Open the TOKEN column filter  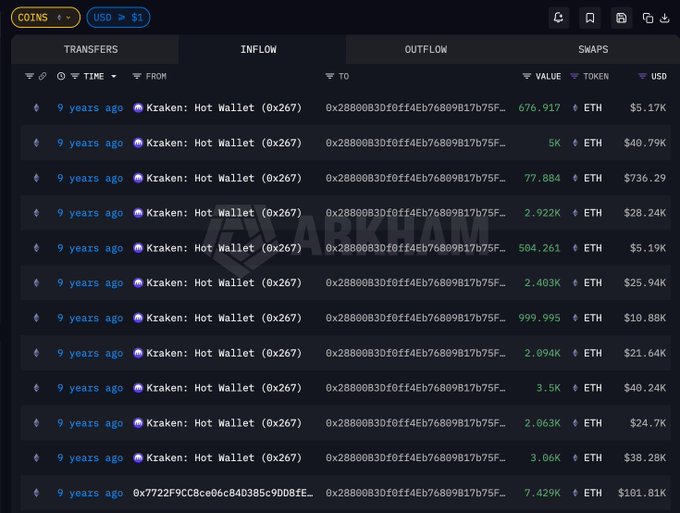pyautogui.click(x=574, y=76)
